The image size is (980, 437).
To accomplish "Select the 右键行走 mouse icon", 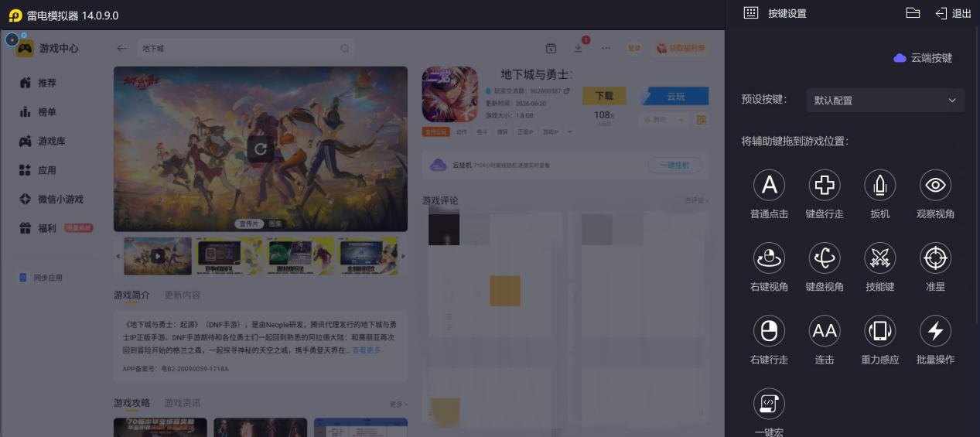I will (x=769, y=331).
